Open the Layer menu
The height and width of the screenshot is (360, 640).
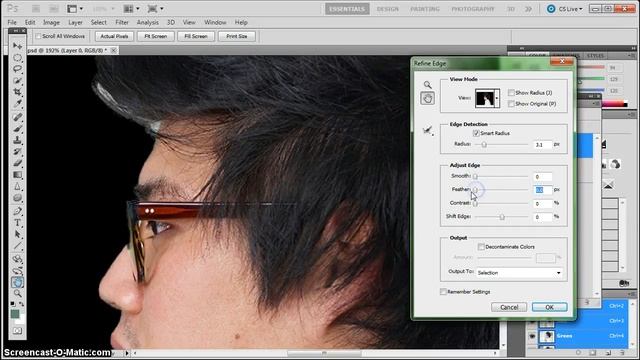coord(75,22)
